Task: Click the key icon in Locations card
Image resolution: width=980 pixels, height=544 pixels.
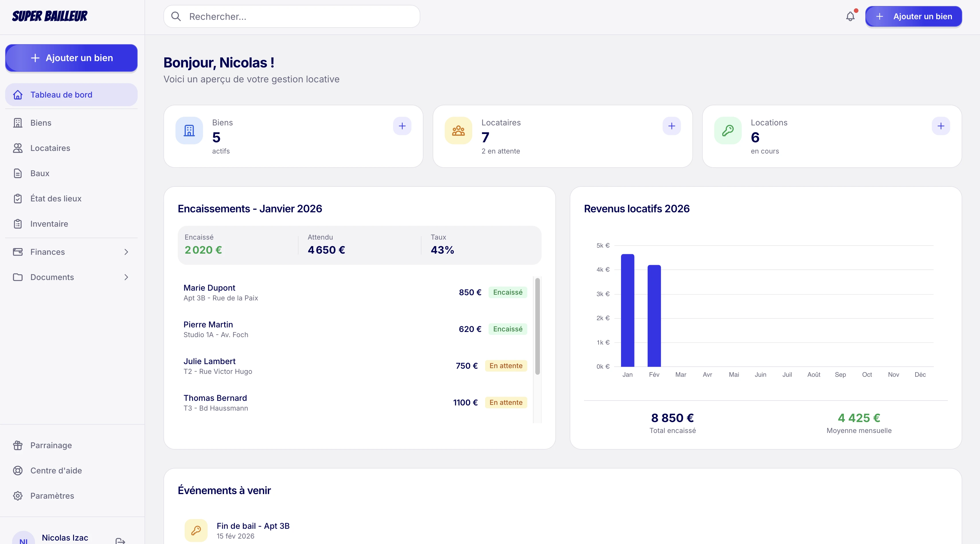Action: click(x=728, y=131)
